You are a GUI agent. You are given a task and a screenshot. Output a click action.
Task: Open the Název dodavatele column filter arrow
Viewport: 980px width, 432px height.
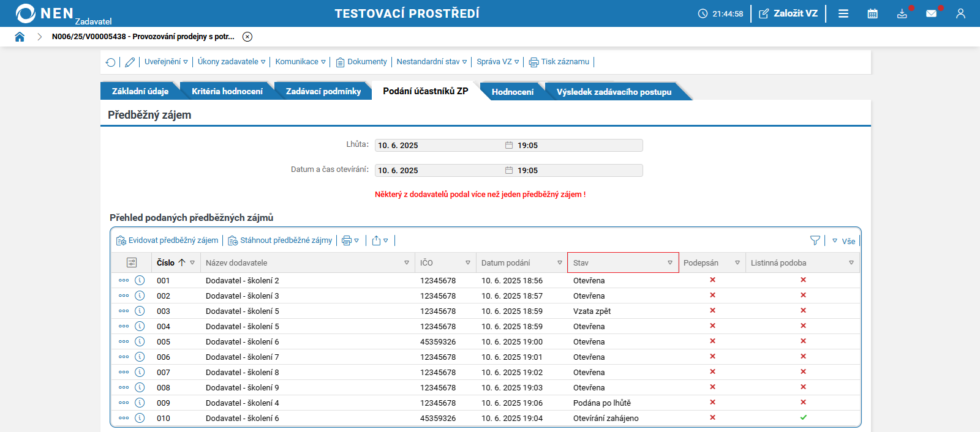coord(407,263)
